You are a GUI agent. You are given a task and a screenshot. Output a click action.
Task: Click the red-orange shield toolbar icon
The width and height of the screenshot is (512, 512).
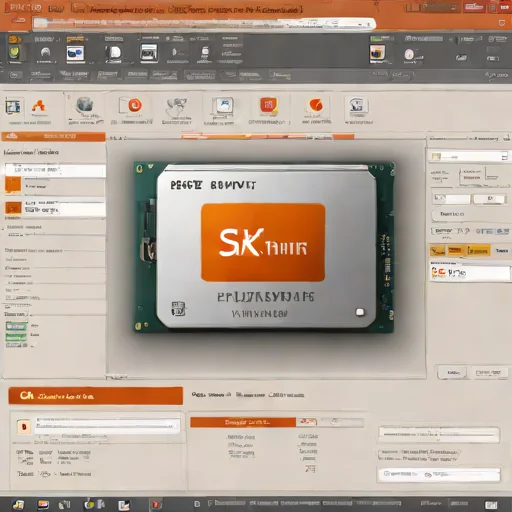269,106
